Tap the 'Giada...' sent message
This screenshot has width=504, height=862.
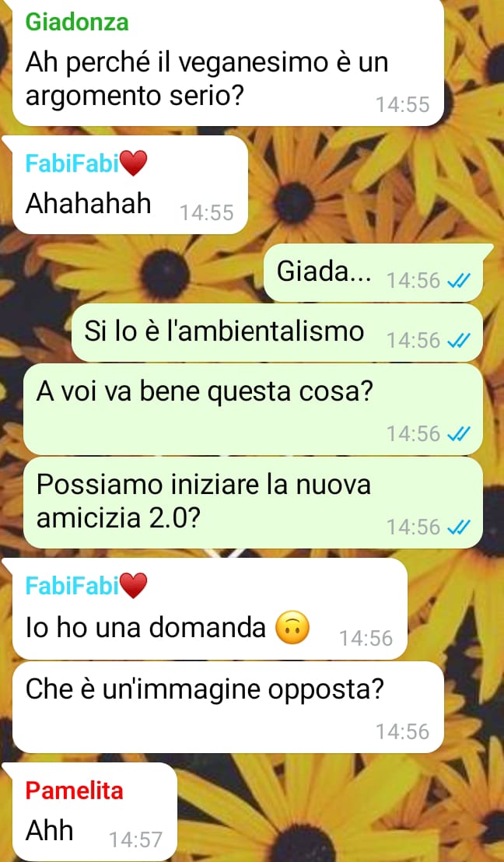pyautogui.click(x=373, y=273)
